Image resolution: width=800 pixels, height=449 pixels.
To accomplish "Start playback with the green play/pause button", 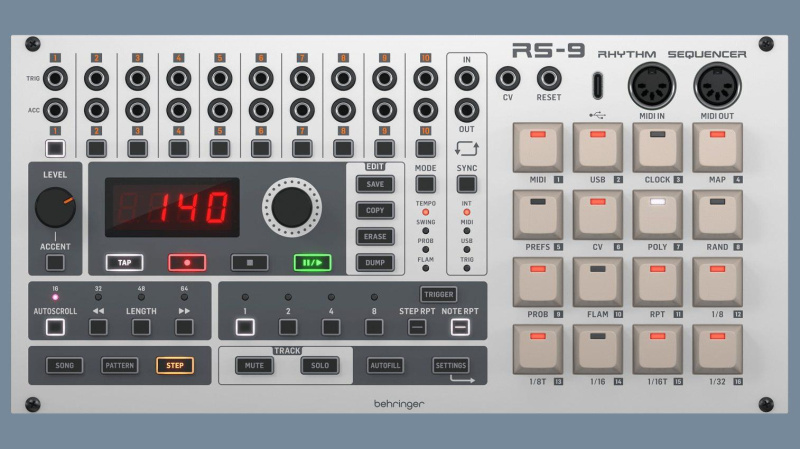I will 312,263.
